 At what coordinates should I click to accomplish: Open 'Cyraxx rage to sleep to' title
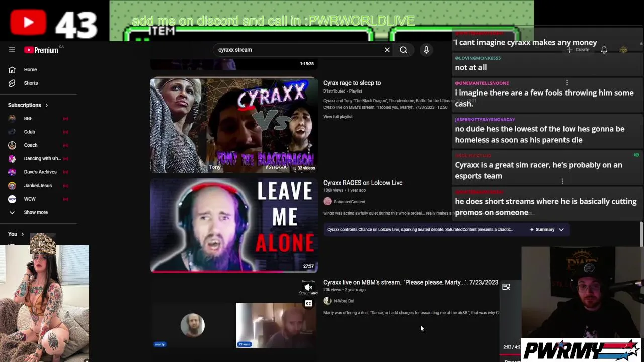click(352, 83)
